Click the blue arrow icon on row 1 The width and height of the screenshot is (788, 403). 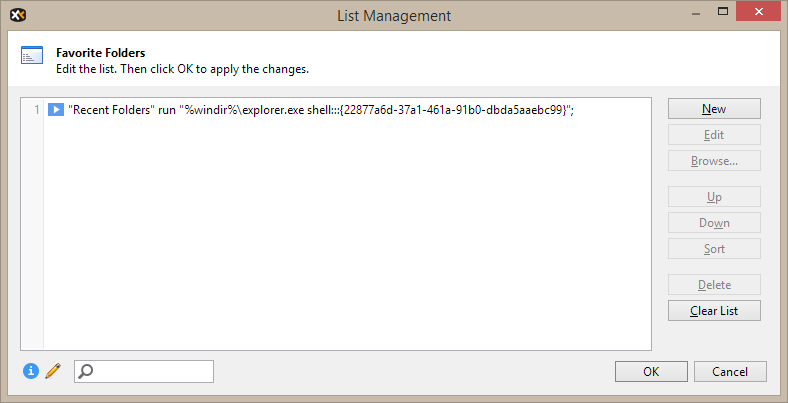coord(56,110)
